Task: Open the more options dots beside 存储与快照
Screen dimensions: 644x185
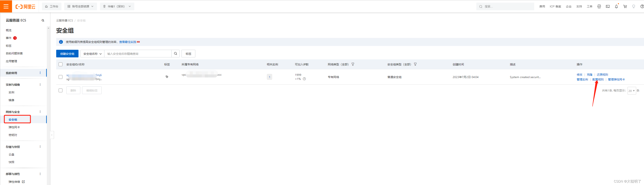Action: tap(40, 147)
